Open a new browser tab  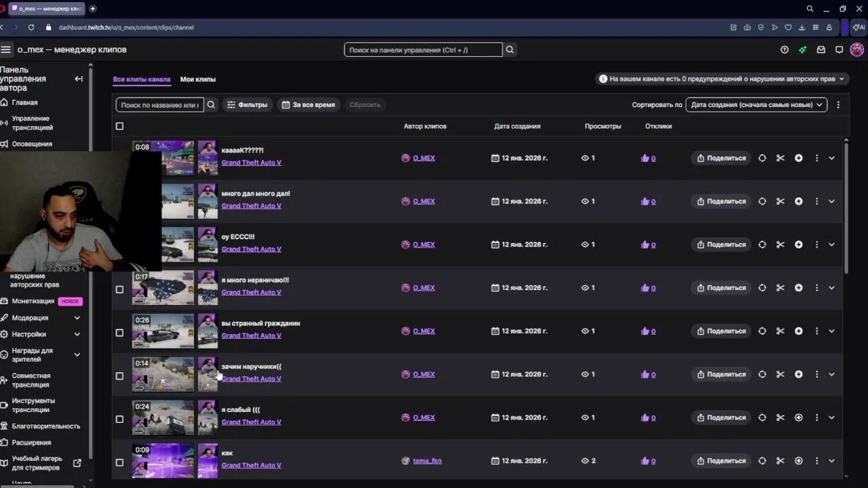click(92, 9)
